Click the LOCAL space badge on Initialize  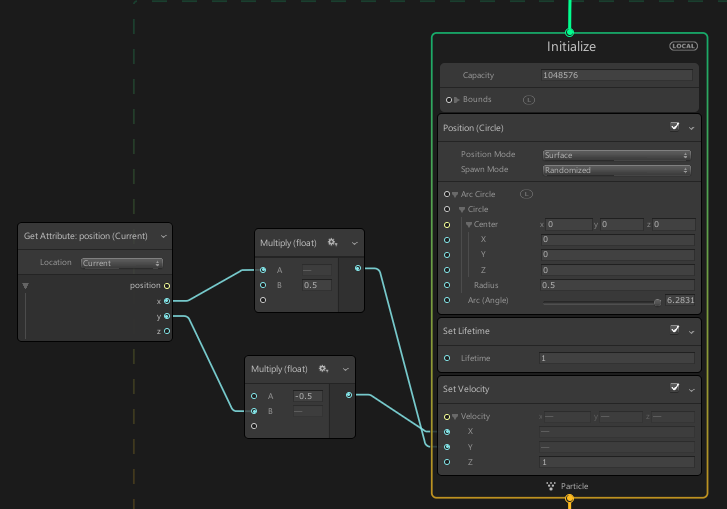pos(683,46)
